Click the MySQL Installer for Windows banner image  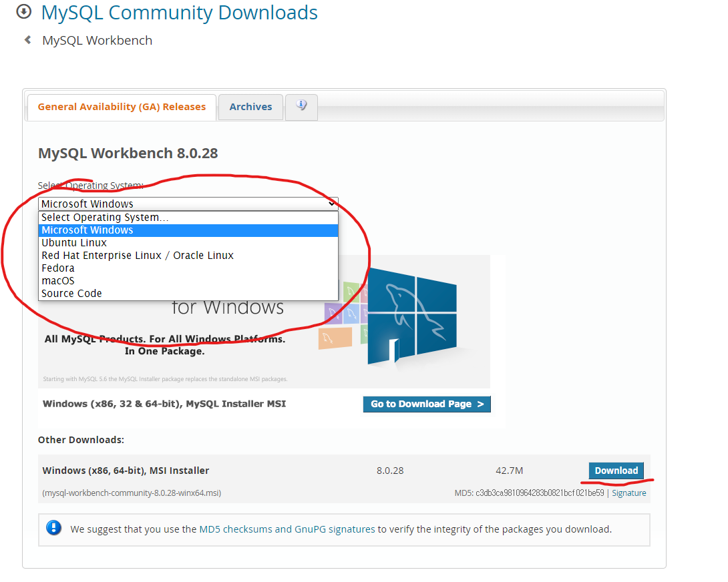point(264,321)
